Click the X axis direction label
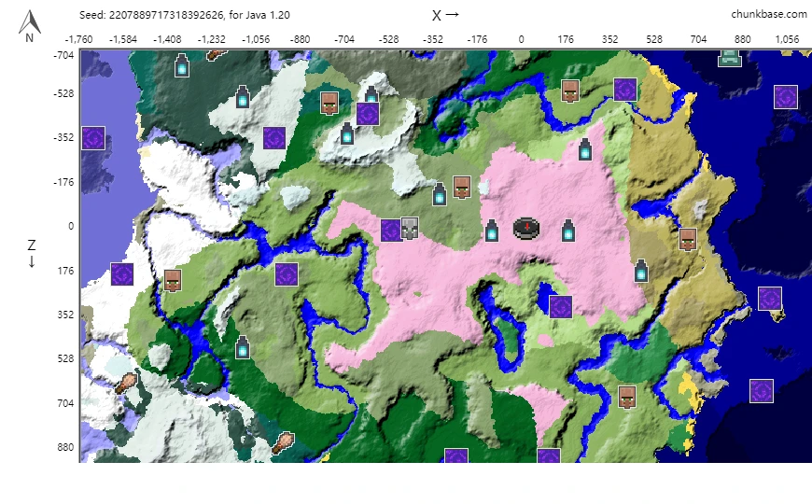 [445, 15]
